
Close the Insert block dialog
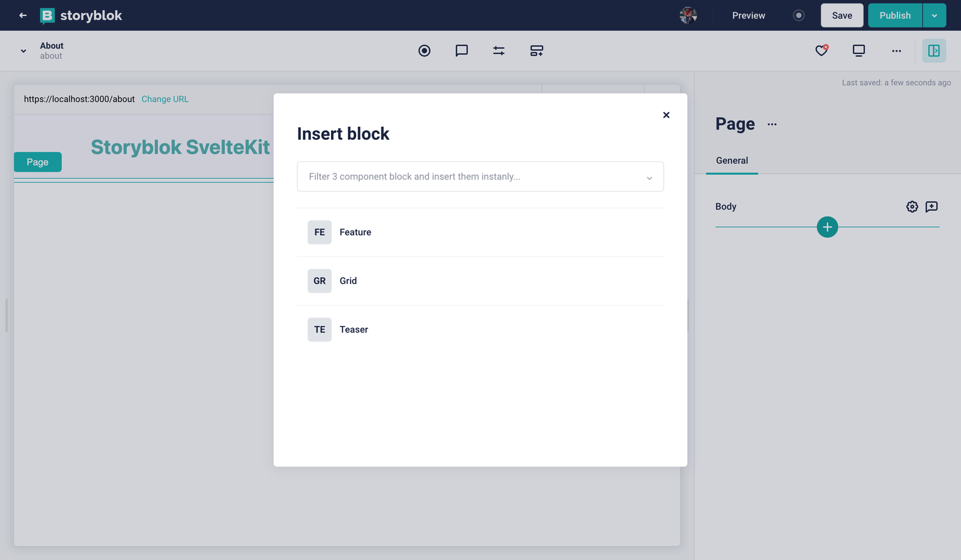666,115
